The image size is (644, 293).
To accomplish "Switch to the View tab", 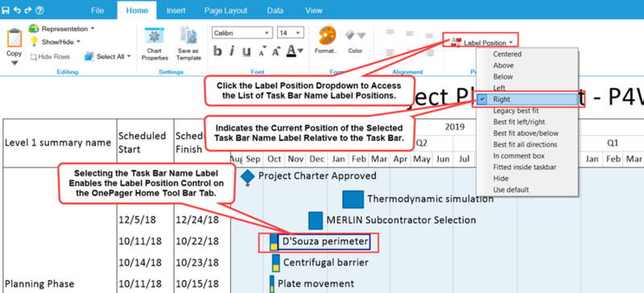I will [x=314, y=10].
